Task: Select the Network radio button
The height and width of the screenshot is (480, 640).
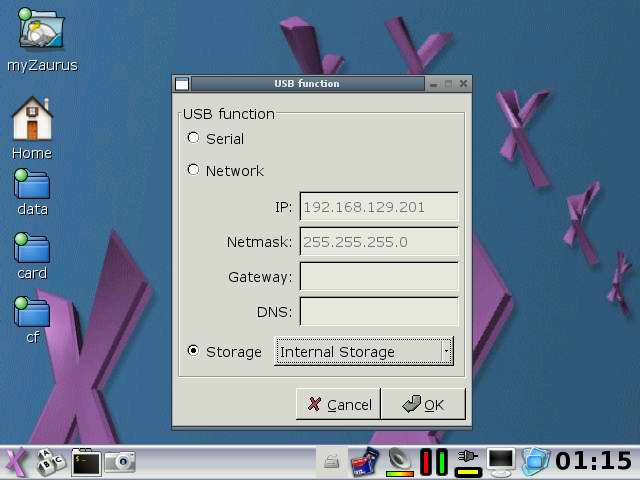Action: point(194,170)
